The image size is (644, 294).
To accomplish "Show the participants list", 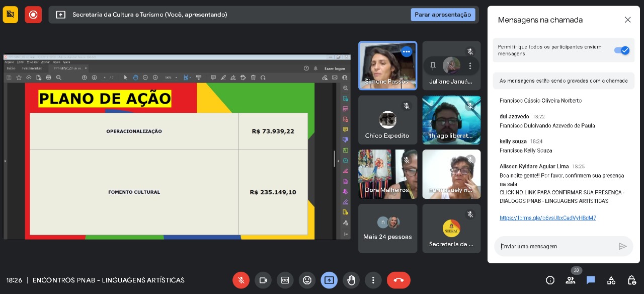I will click(571, 280).
